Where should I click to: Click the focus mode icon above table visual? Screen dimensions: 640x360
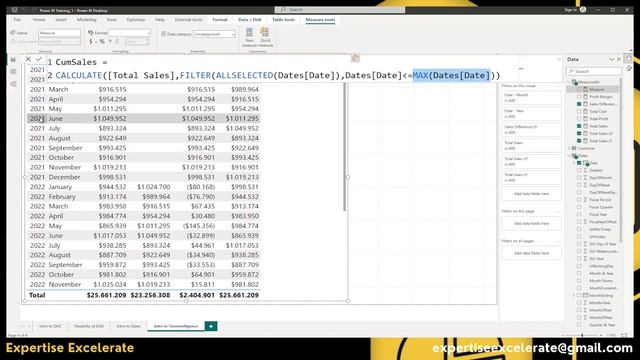click(x=355, y=58)
